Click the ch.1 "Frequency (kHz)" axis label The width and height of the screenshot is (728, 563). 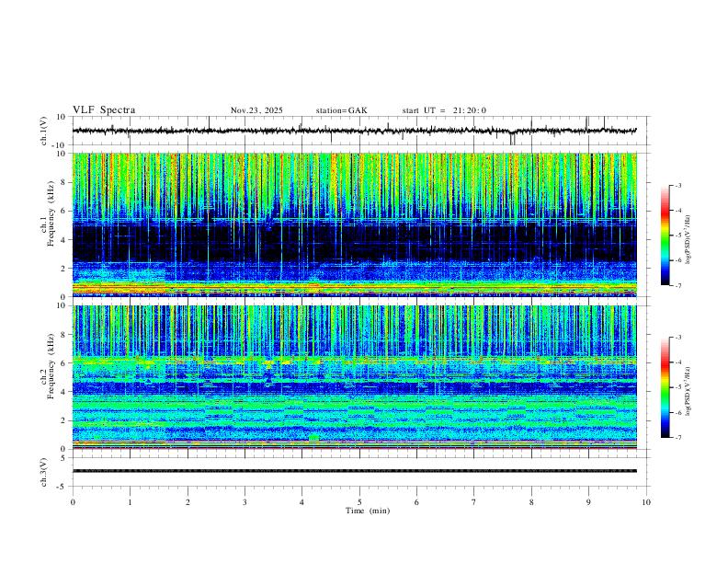click(x=51, y=213)
